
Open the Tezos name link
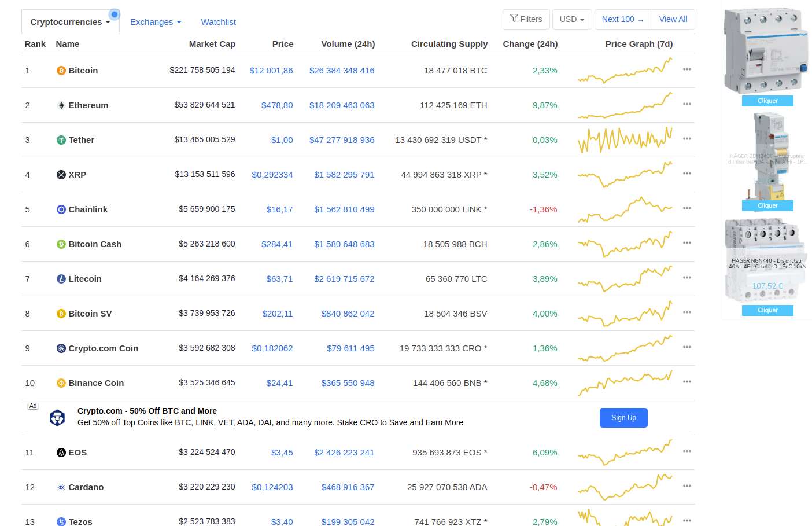pyautogui.click(x=80, y=521)
